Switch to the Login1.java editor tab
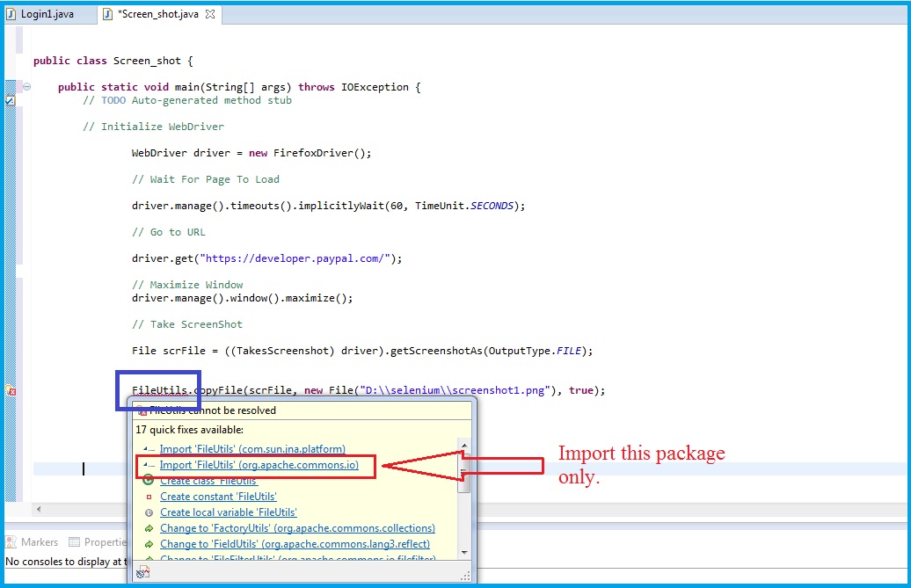The height and width of the screenshot is (588, 911). 47,15
